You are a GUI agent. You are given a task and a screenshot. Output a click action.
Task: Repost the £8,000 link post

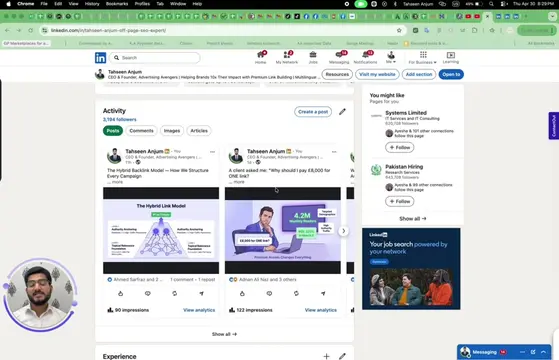pos(296,293)
